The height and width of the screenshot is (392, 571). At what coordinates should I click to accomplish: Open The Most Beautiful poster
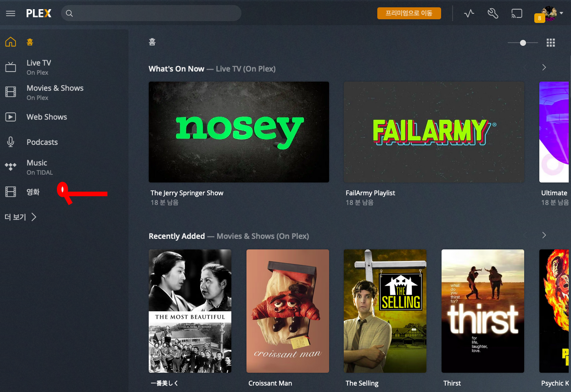tap(190, 311)
